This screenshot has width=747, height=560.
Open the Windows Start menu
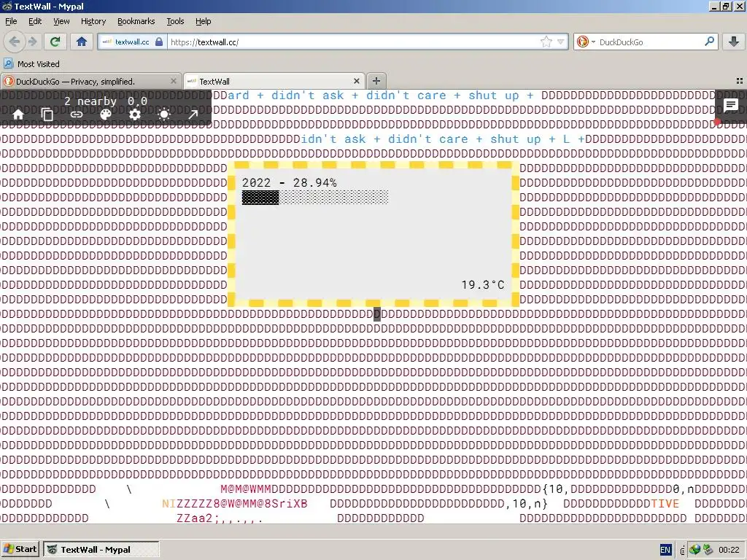[x=20, y=549]
